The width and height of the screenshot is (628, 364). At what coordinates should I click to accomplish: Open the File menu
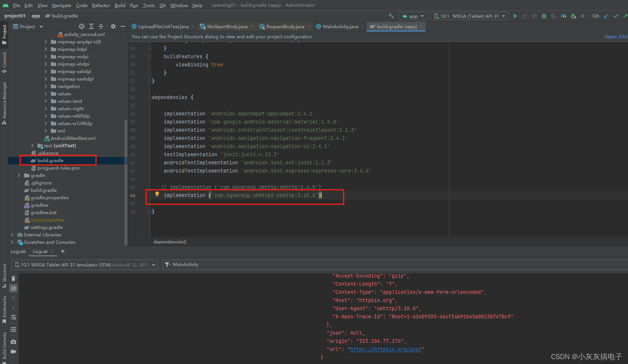[x=16, y=5]
